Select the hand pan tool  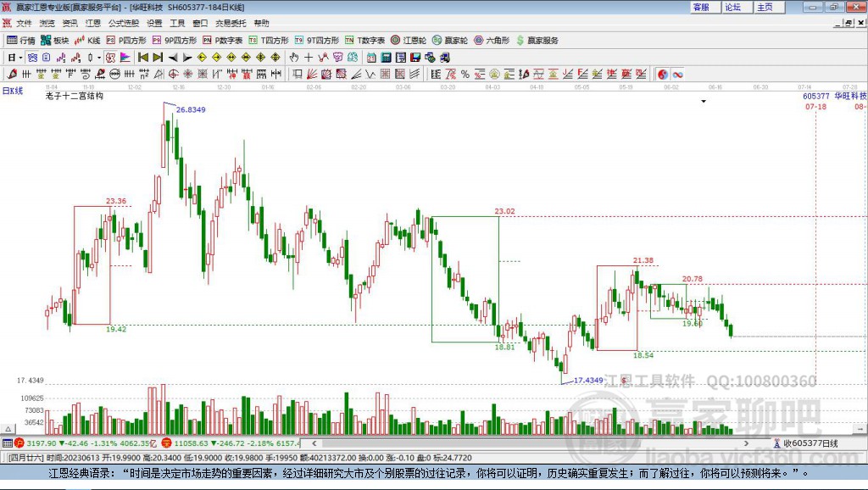[x=294, y=58]
